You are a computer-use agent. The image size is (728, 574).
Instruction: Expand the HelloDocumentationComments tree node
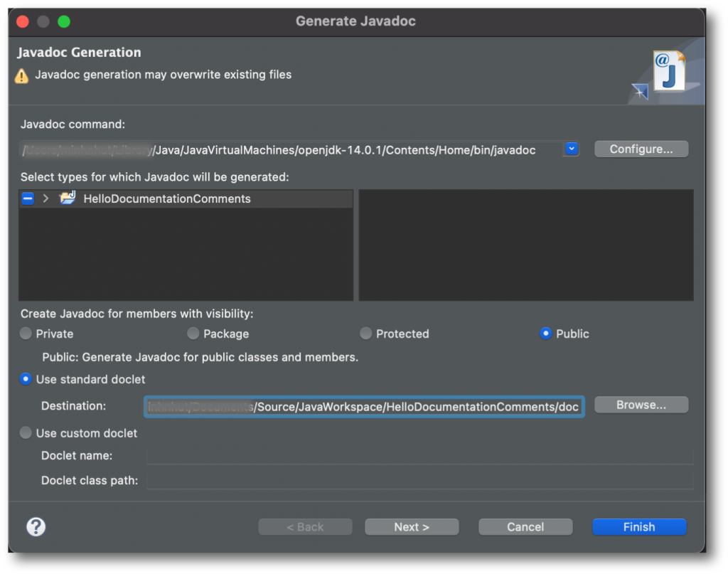coord(45,198)
